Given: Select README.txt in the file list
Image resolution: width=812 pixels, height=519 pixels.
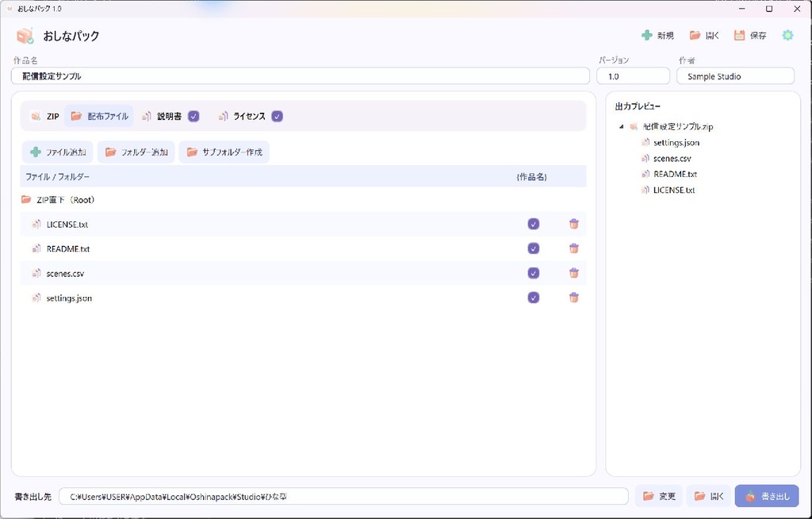Looking at the screenshot, I should tap(303, 248).
